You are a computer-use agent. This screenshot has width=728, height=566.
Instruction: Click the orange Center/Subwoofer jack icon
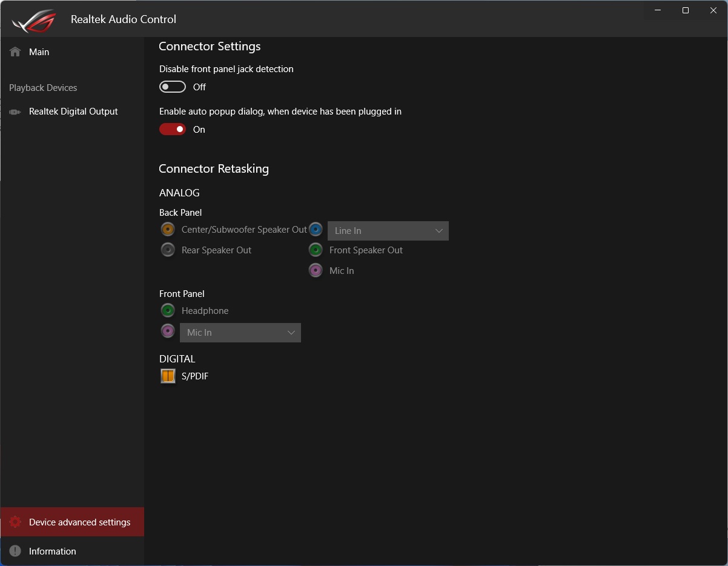click(168, 230)
